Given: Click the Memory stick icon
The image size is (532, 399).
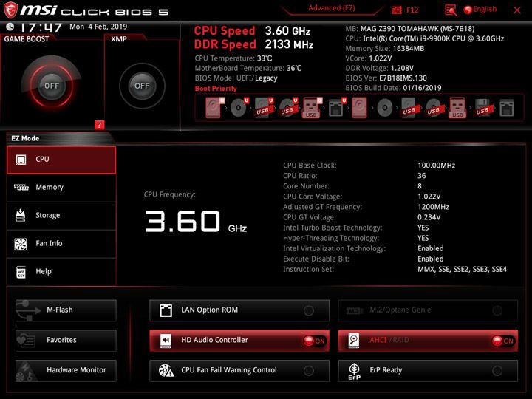Looking at the screenshot, I should click(21, 187).
